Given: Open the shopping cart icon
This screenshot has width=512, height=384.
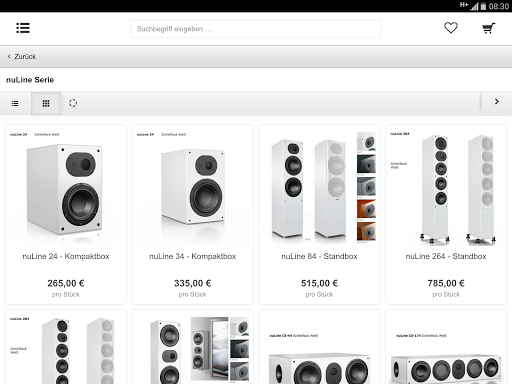Looking at the screenshot, I should coord(489,28).
